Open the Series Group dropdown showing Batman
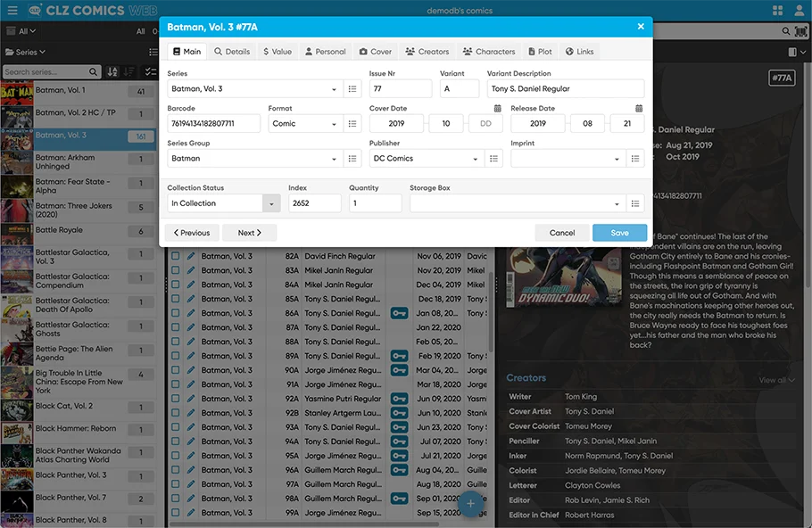Viewport: 812px width, 528px height. 255,159
